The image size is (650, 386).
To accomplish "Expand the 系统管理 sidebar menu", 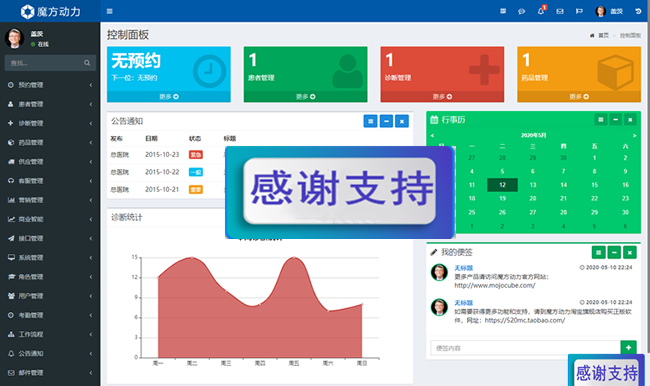I will (x=50, y=257).
